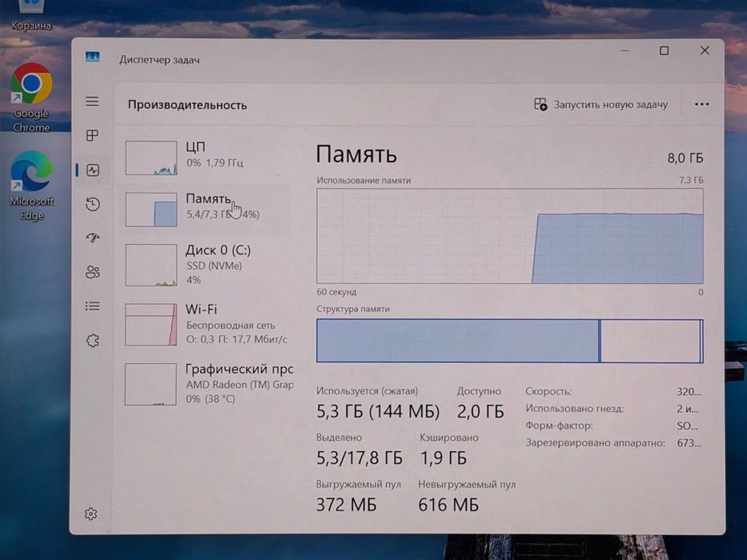Click the Структура памяти composition bar

[x=510, y=341]
